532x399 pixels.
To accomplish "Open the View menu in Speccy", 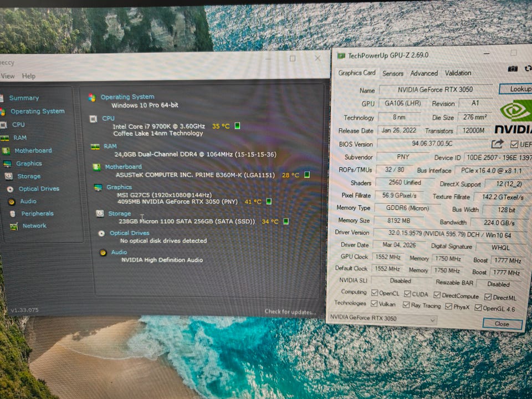I will tap(7, 76).
